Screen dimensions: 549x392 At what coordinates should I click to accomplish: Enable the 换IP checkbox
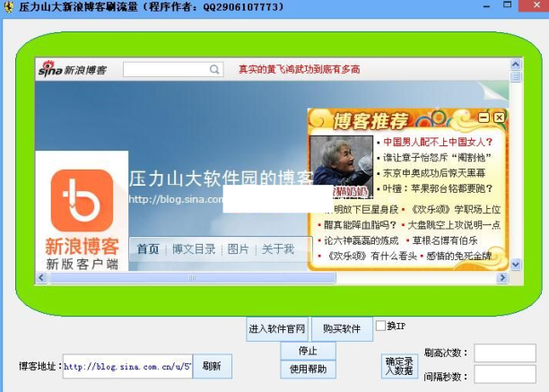[380, 326]
